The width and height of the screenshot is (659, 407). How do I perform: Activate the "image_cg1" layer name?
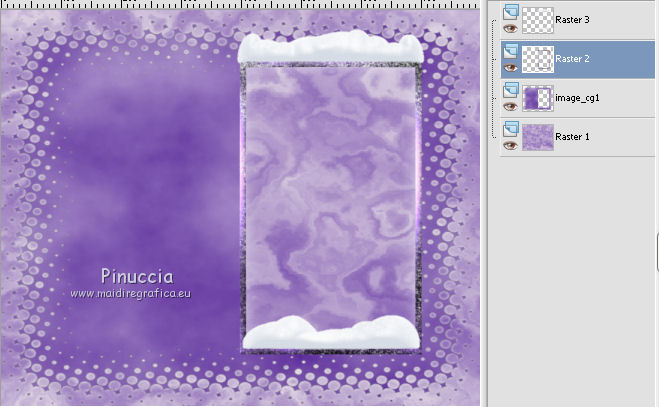tap(577, 98)
